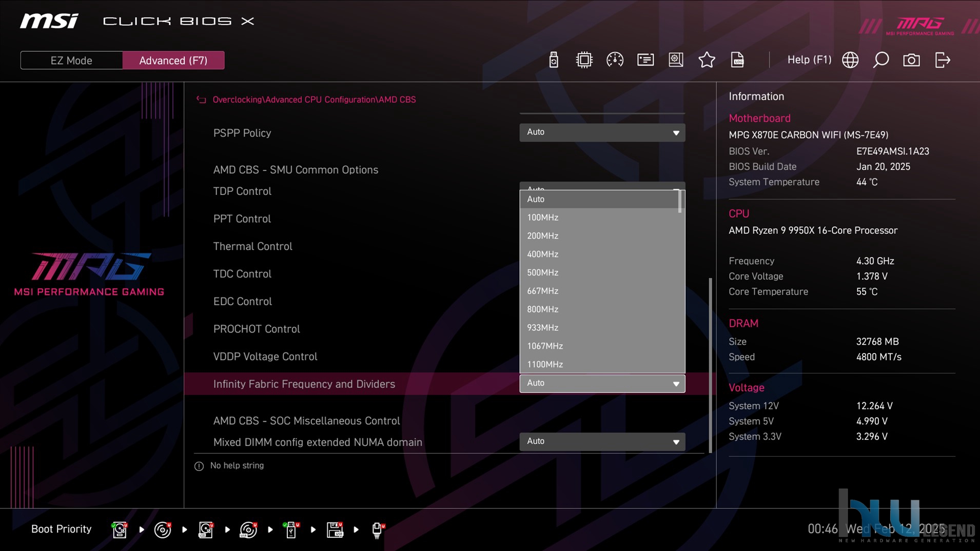This screenshot has width=980, height=551.
Task: Open the profile card icon
Action: tap(645, 60)
